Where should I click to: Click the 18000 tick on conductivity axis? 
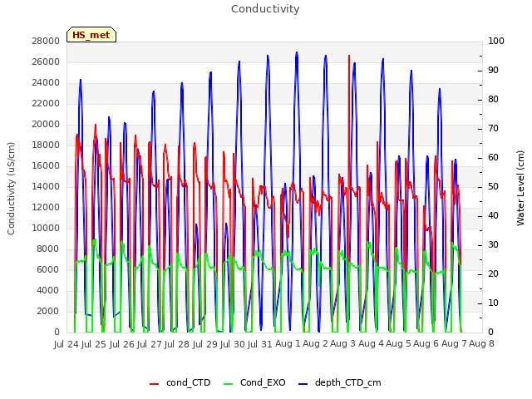(46, 145)
